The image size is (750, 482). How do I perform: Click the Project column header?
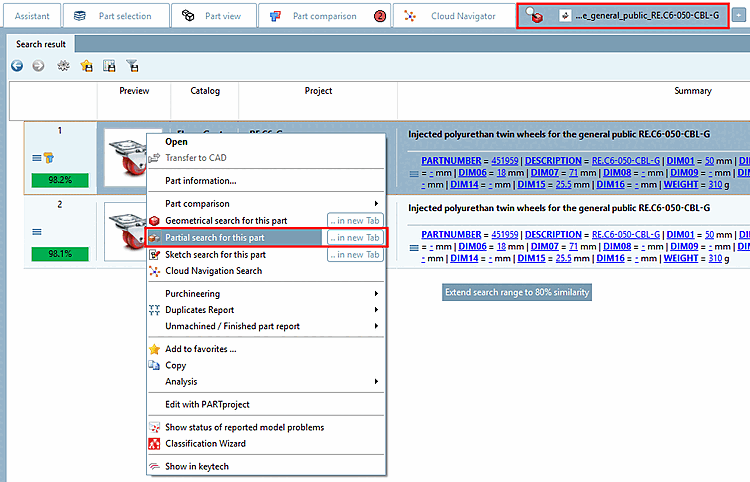pyautogui.click(x=318, y=91)
